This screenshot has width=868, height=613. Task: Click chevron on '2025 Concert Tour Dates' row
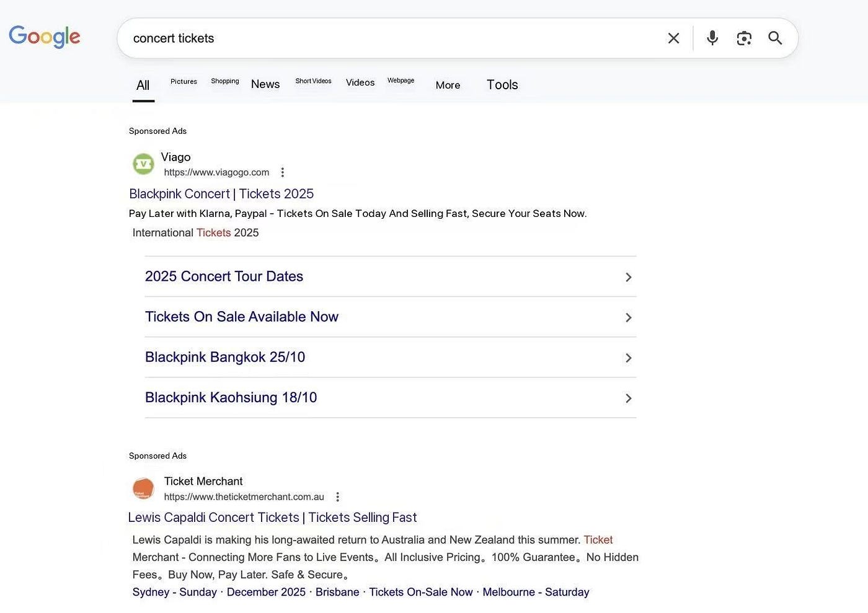point(628,277)
